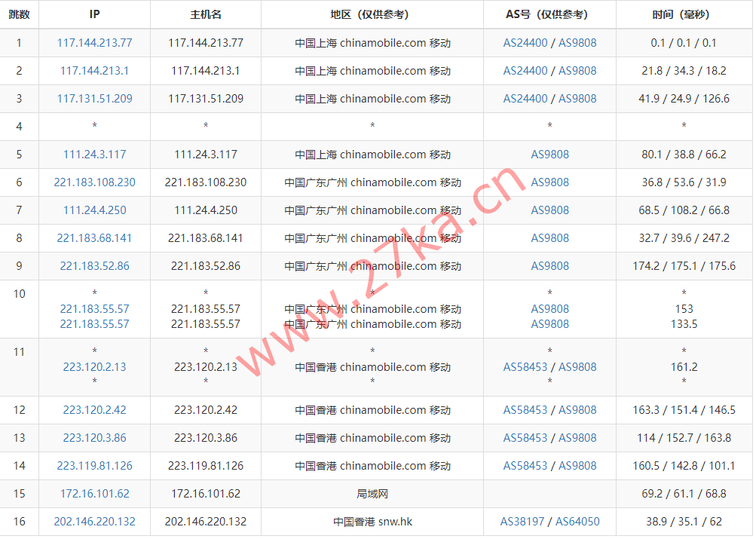Viewport: 756px width, 539px height.
Task: Select the region text 中国香港 snw.hk
Action: tap(372, 522)
